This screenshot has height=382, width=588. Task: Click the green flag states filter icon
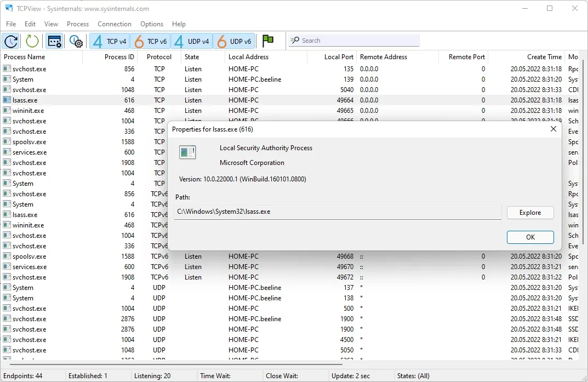pos(268,41)
